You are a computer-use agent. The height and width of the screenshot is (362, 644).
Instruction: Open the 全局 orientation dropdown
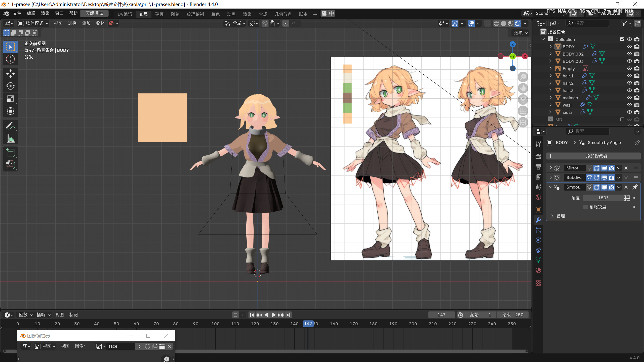click(235, 23)
